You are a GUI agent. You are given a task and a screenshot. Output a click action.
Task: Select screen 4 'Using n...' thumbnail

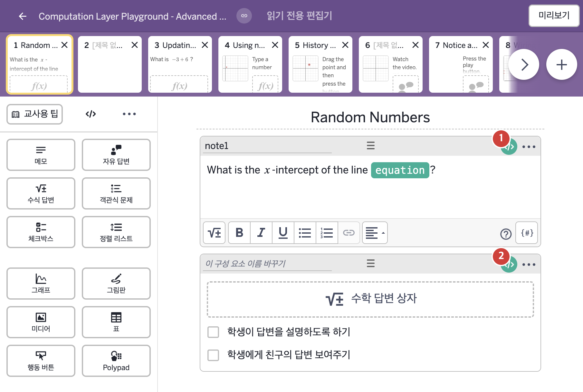click(250, 64)
